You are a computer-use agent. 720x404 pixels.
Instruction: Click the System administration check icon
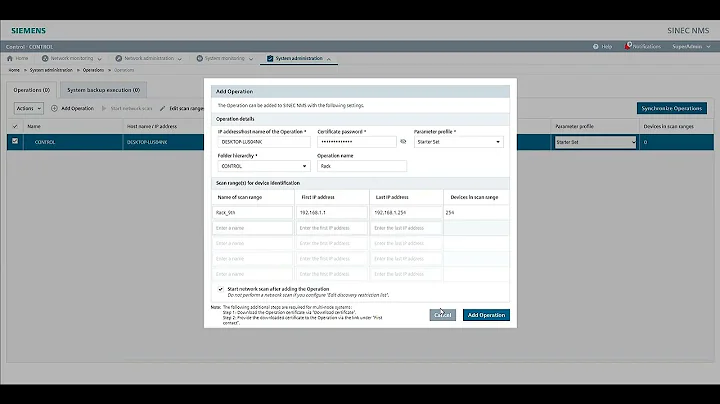pyautogui.click(x=270, y=58)
